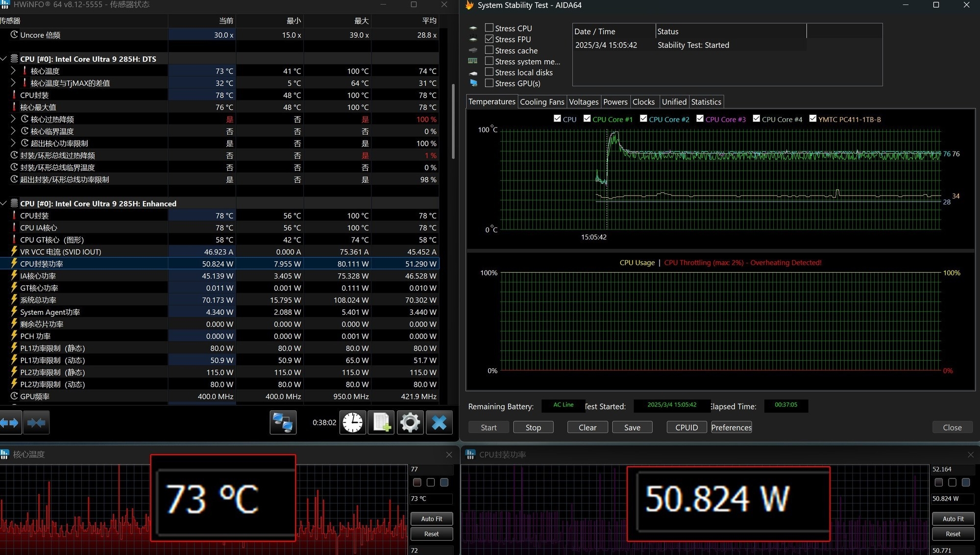Image resolution: width=980 pixels, height=555 pixels.
Task: Click the blue X close sensors icon
Action: point(439,422)
